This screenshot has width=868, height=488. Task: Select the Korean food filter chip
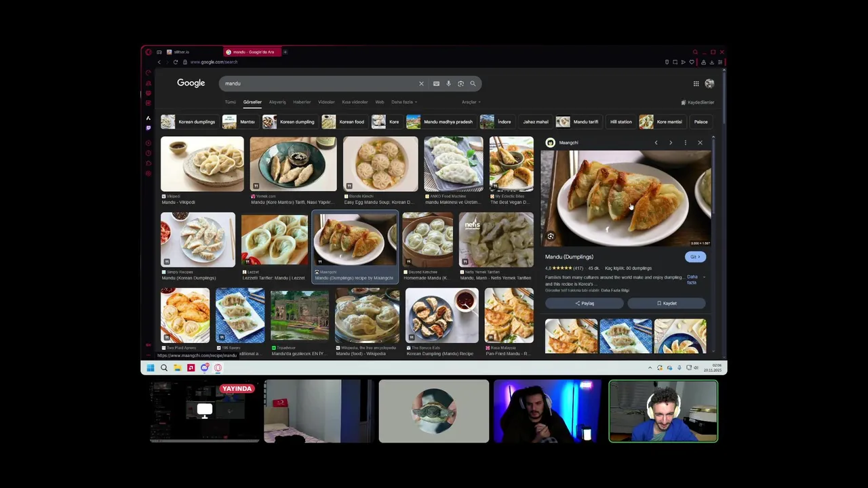[x=344, y=122]
